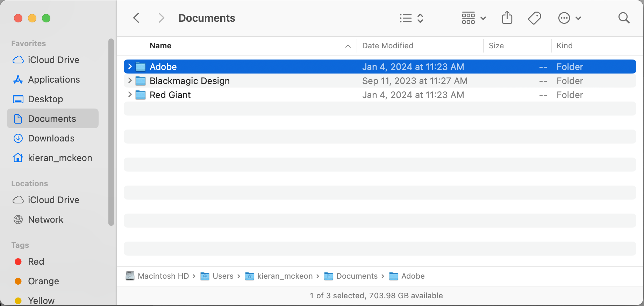The height and width of the screenshot is (306, 644).
Task: Click the Favorites section heading
Action: (x=29, y=44)
